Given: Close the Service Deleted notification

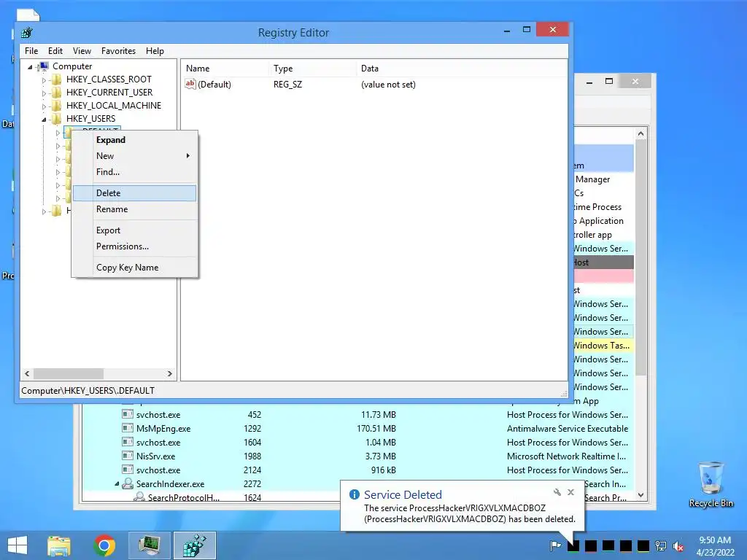Looking at the screenshot, I should click(570, 492).
